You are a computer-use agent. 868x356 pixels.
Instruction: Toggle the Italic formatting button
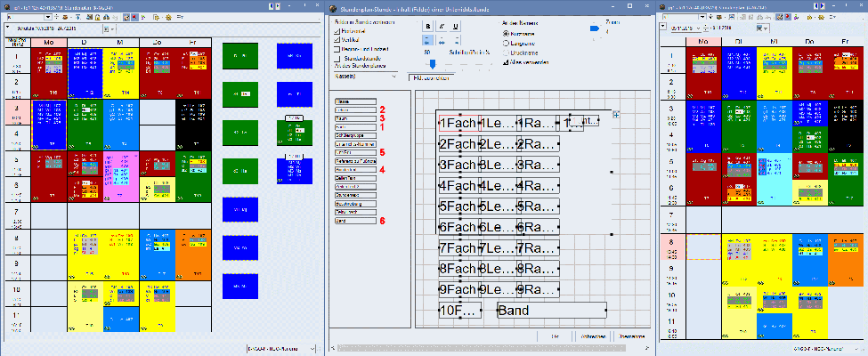pos(442,27)
